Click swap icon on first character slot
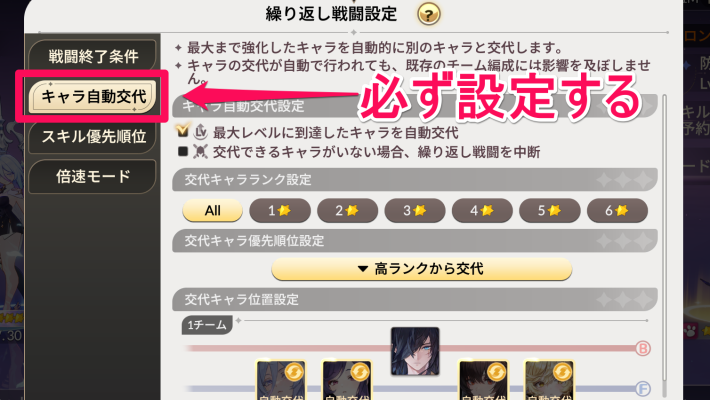Viewport: 710px width, 400px height. coord(294,372)
